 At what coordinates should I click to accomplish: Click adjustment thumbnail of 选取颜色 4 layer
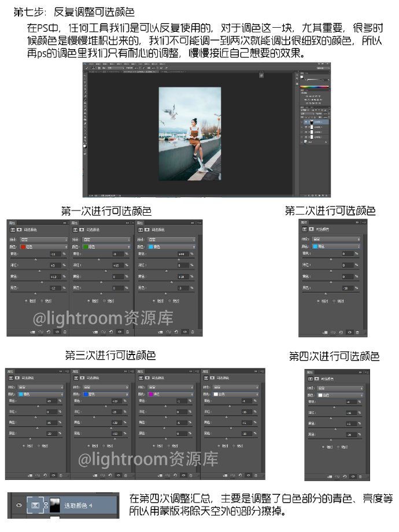(x=35, y=505)
